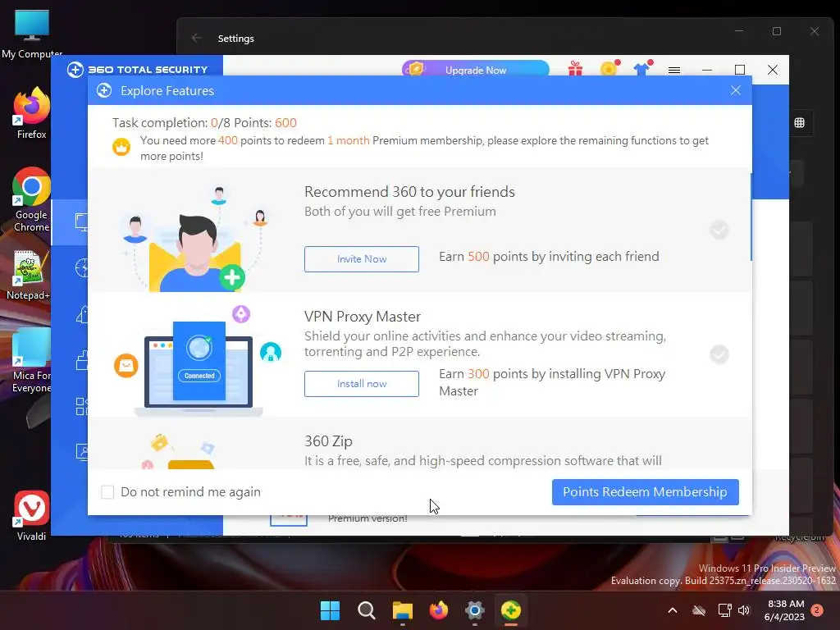This screenshot has height=630, width=840.
Task: Click the Explore Features list scrollbar
Action: (x=751, y=217)
